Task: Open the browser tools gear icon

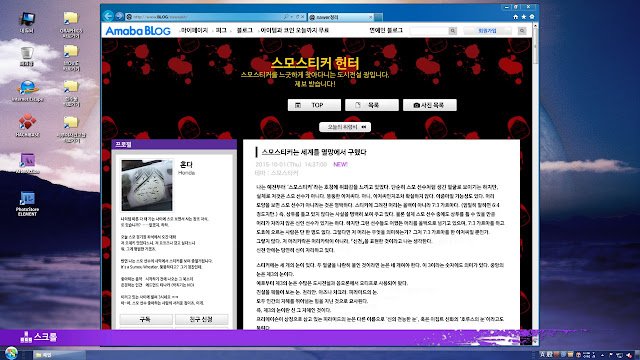Action: (x=531, y=17)
